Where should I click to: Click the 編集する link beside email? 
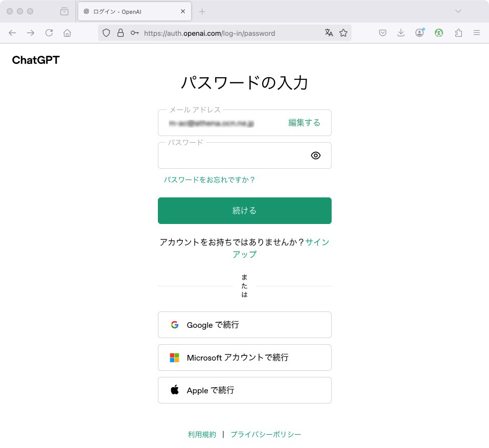[x=304, y=123]
